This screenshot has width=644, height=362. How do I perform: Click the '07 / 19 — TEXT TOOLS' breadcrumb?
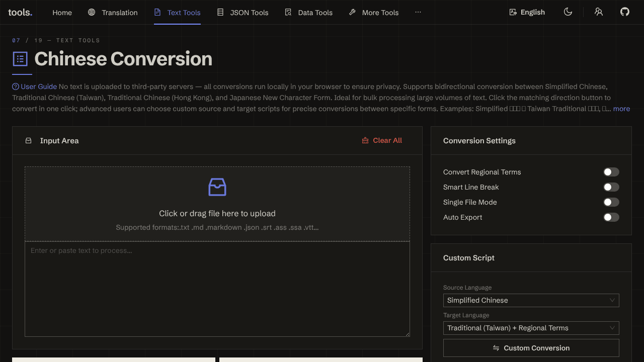pos(56,40)
